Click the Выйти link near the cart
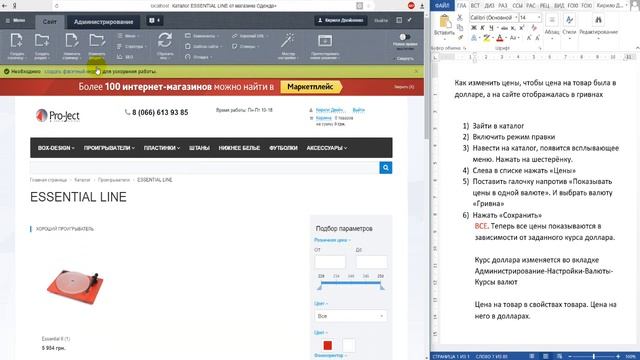This screenshot has width=640, height=360. 358,110
